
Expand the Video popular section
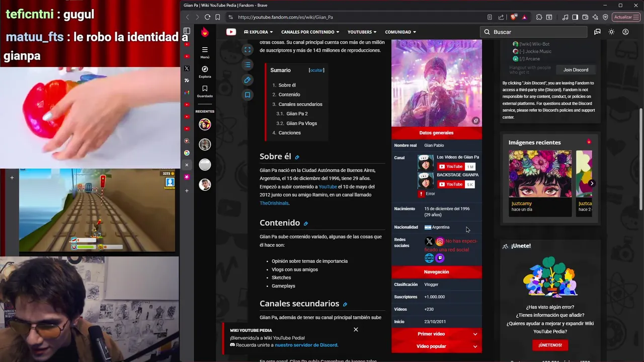tap(436, 346)
